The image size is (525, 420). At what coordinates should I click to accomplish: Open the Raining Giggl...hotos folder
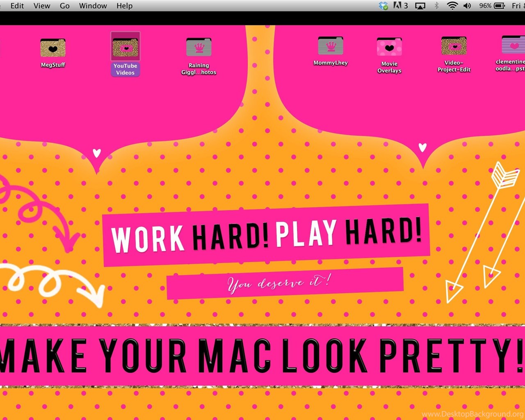[199, 48]
